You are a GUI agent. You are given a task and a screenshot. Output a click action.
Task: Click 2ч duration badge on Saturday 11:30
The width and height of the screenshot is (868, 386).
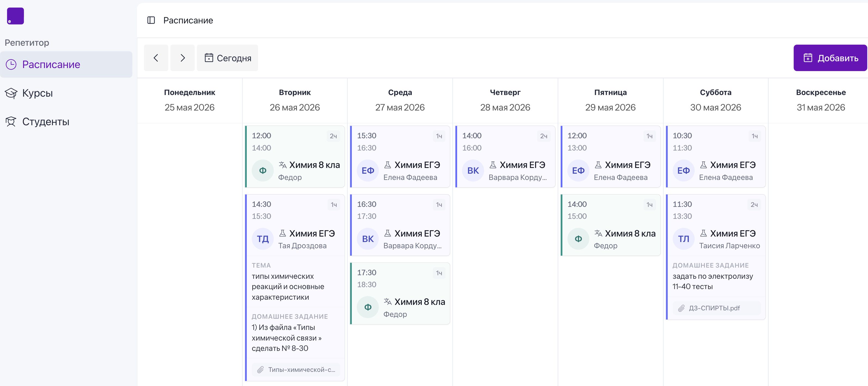(754, 204)
